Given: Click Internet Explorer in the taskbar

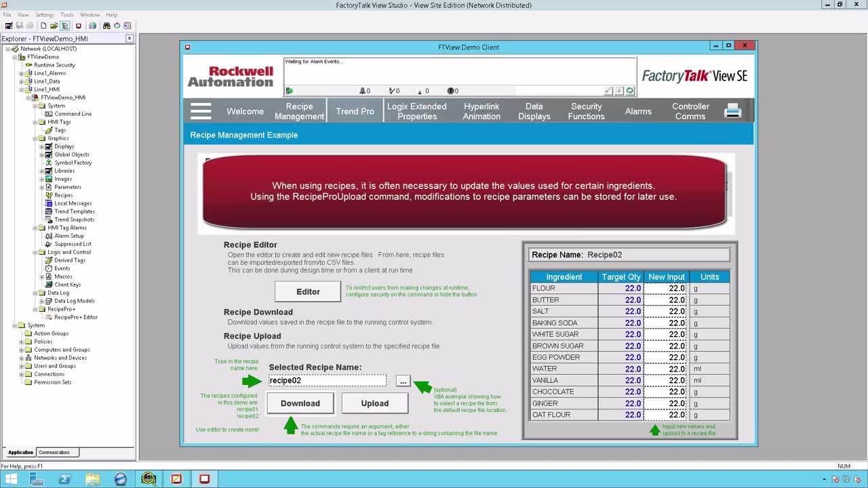Looking at the screenshot, I should (x=121, y=479).
